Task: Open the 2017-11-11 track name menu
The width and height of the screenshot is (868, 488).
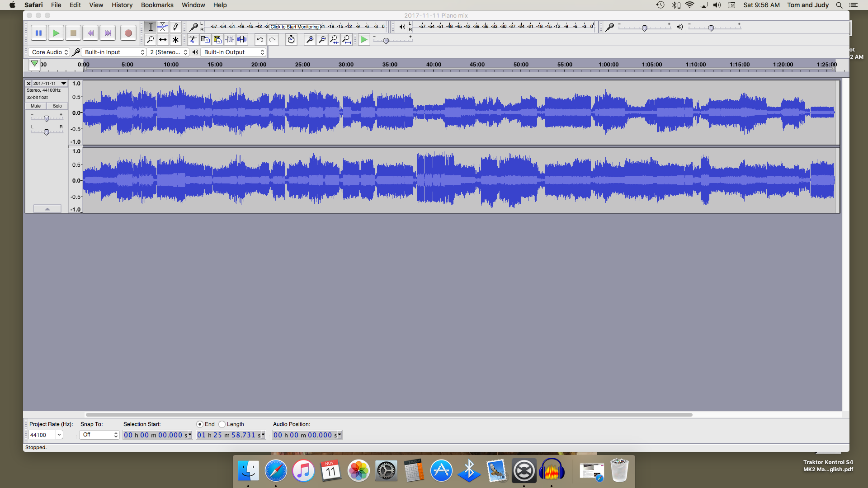Action: [x=50, y=83]
